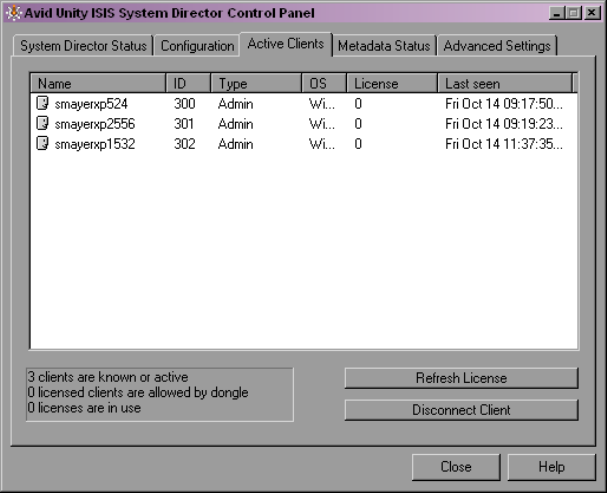Sort by the Name column header
The height and width of the screenshot is (493, 607).
coord(98,83)
